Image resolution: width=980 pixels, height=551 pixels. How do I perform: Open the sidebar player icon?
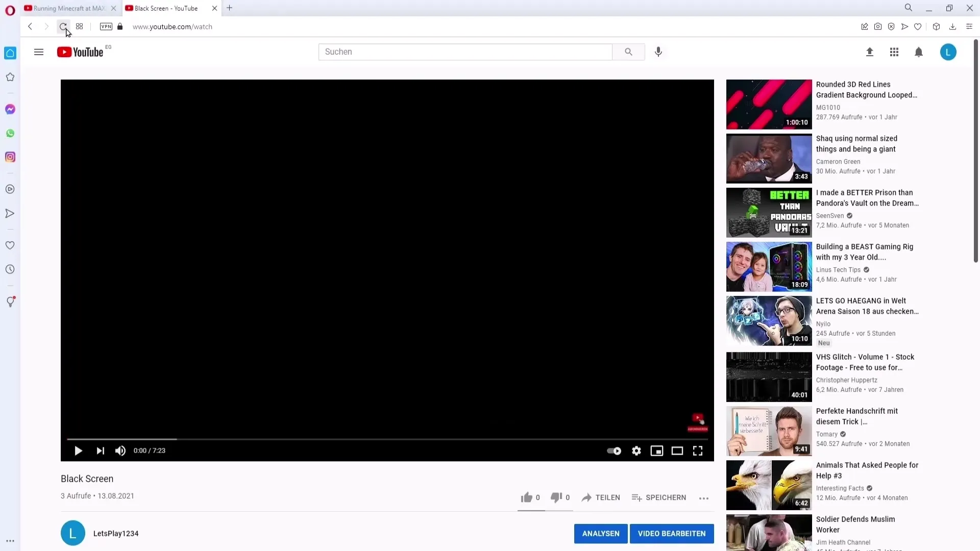tap(10, 189)
